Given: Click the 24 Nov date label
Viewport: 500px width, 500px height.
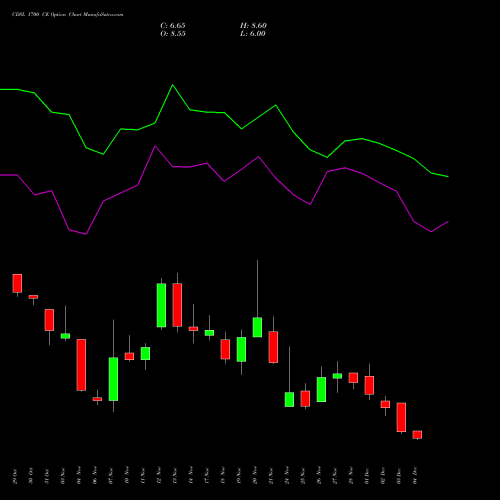Looking at the screenshot, I should (x=287, y=476).
